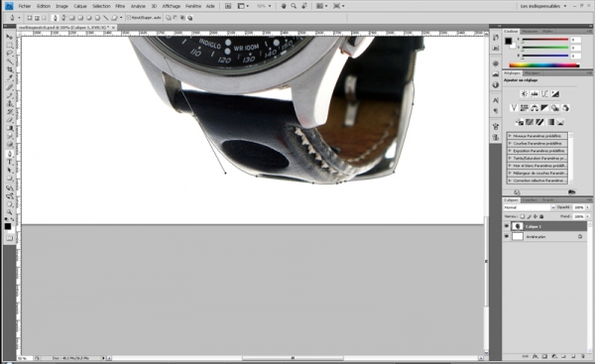Toggle lock layer position
Screen dimensions: 595x364
pyautogui.click(x=535, y=216)
